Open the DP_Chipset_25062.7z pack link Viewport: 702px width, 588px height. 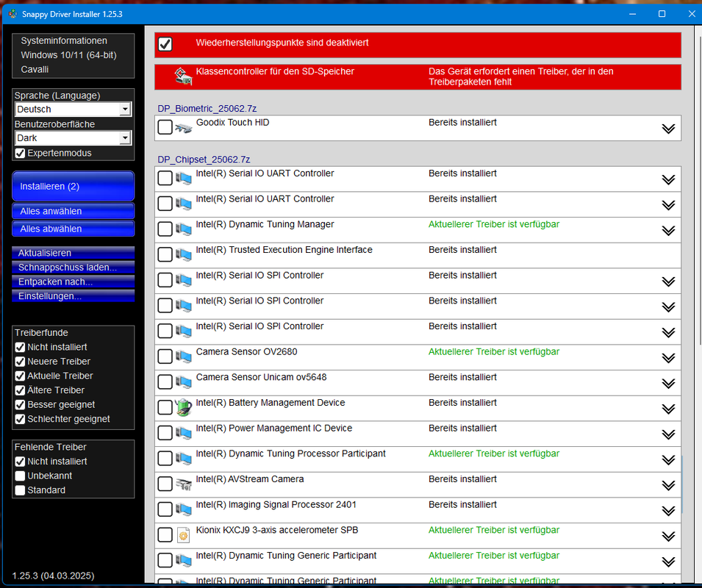tap(204, 159)
